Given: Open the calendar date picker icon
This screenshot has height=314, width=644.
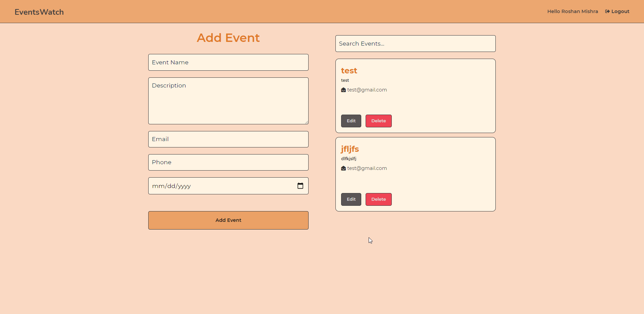Looking at the screenshot, I should tap(300, 186).
